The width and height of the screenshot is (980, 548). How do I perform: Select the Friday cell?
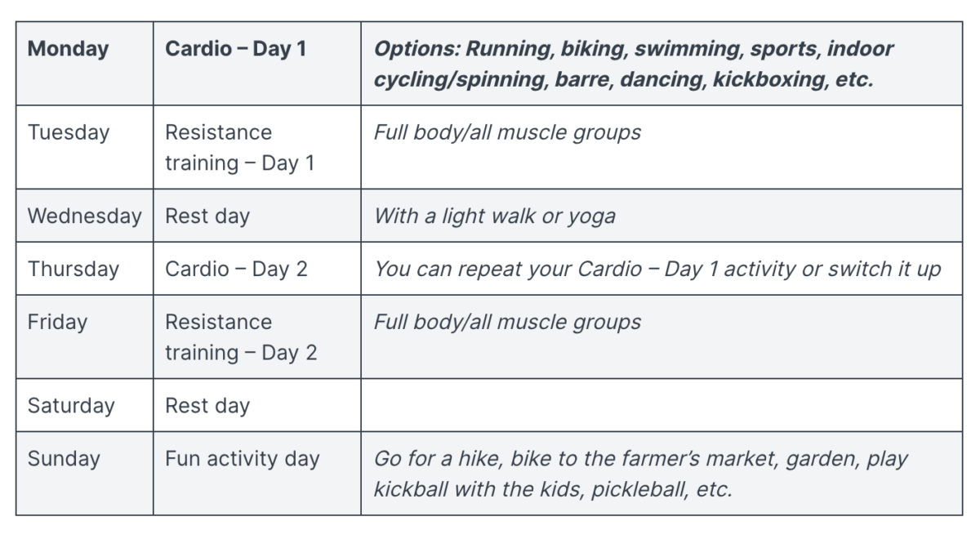84,336
